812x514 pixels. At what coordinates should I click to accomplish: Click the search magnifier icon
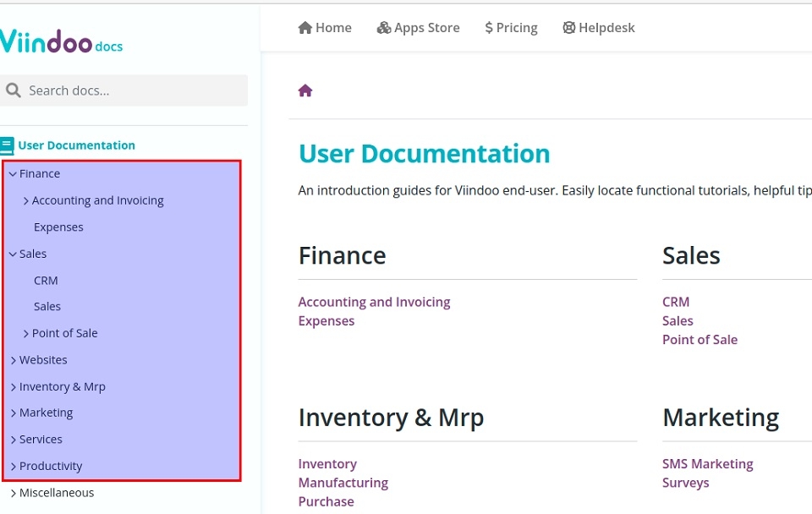tap(14, 90)
